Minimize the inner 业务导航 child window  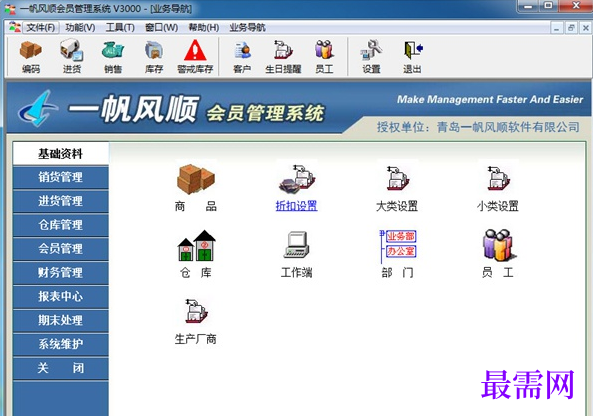556,28
